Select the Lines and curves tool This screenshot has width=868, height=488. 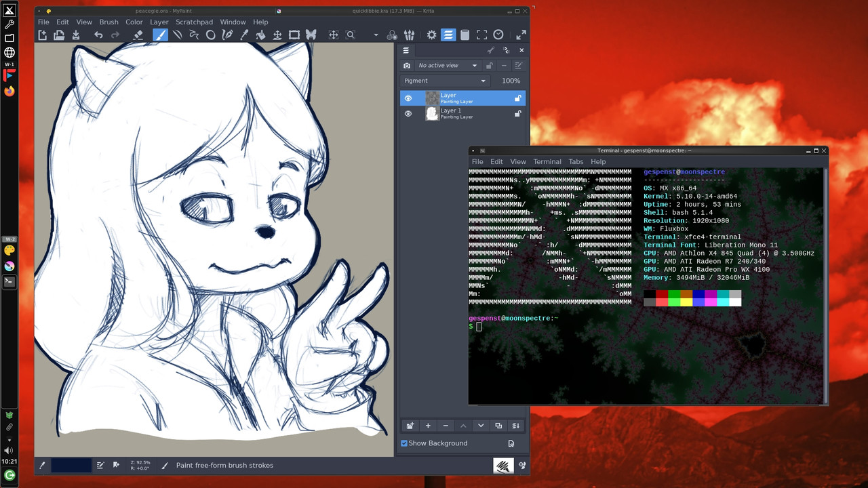[178, 35]
